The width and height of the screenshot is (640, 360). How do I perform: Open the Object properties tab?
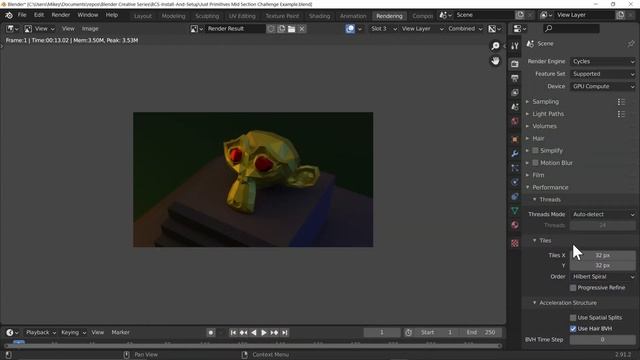[515, 139]
